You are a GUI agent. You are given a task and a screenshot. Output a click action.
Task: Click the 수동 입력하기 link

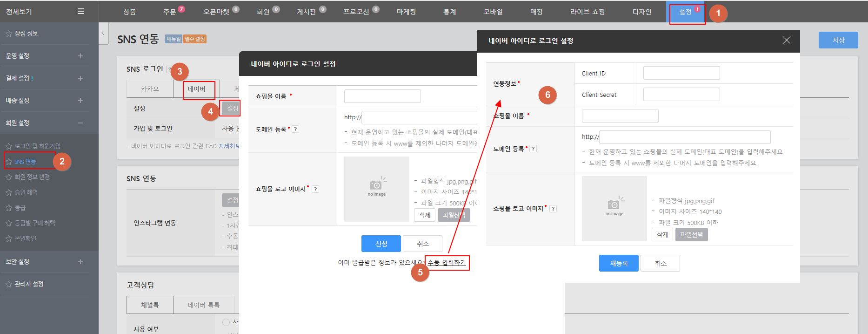click(447, 263)
